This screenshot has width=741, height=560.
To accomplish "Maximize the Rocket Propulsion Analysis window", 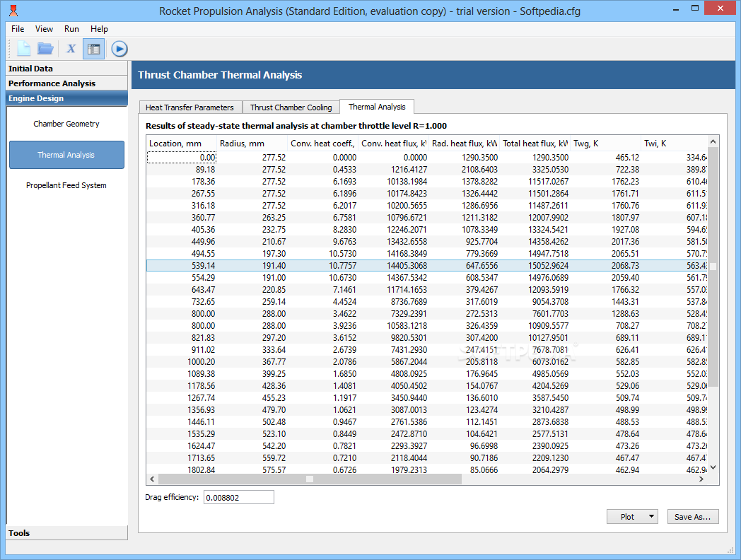I will click(x=694, y=8).
